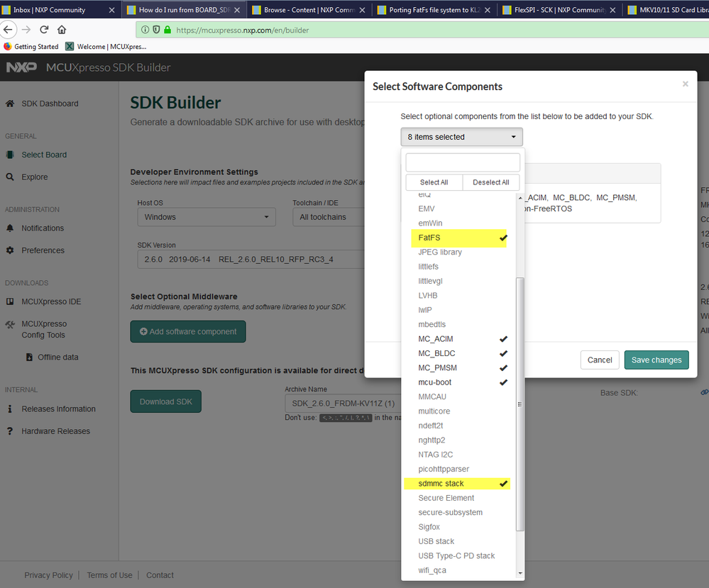Click the Explore magnifier icon

coord(9,177)
